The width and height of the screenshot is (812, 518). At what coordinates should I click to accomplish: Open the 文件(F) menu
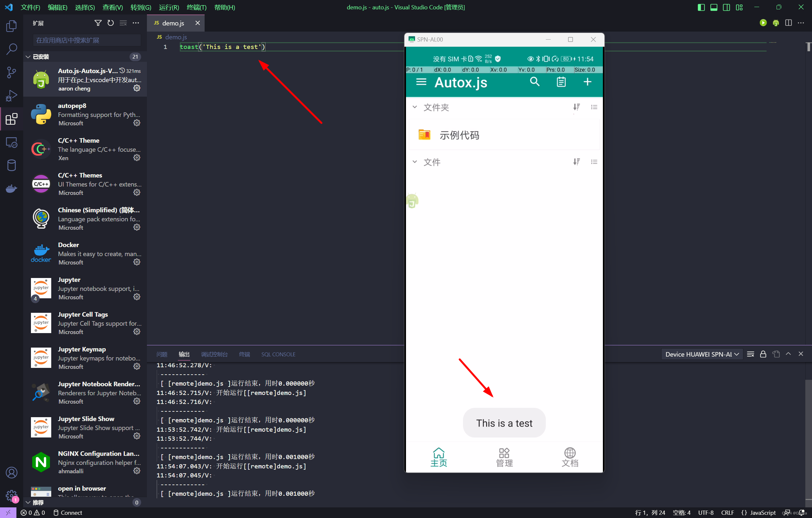(x=30, y=7)
